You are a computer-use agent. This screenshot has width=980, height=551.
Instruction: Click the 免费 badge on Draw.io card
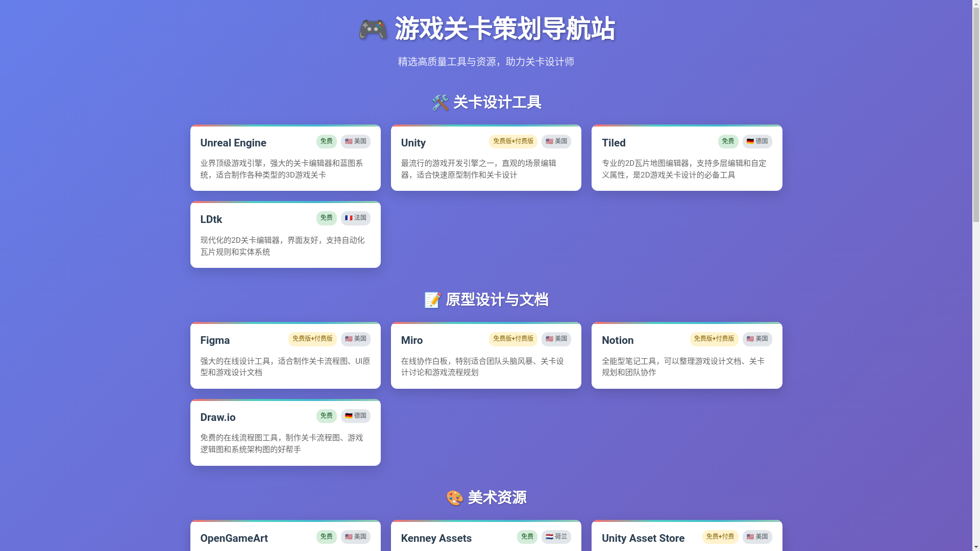pyautogui.click(x=327, y=416)
